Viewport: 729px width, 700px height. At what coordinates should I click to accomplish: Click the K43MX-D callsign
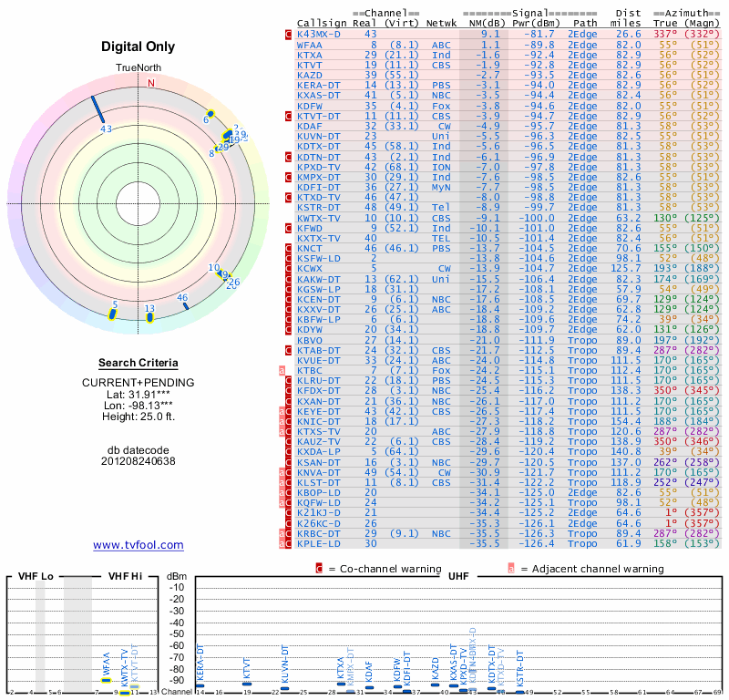click(x=318, y=34)
